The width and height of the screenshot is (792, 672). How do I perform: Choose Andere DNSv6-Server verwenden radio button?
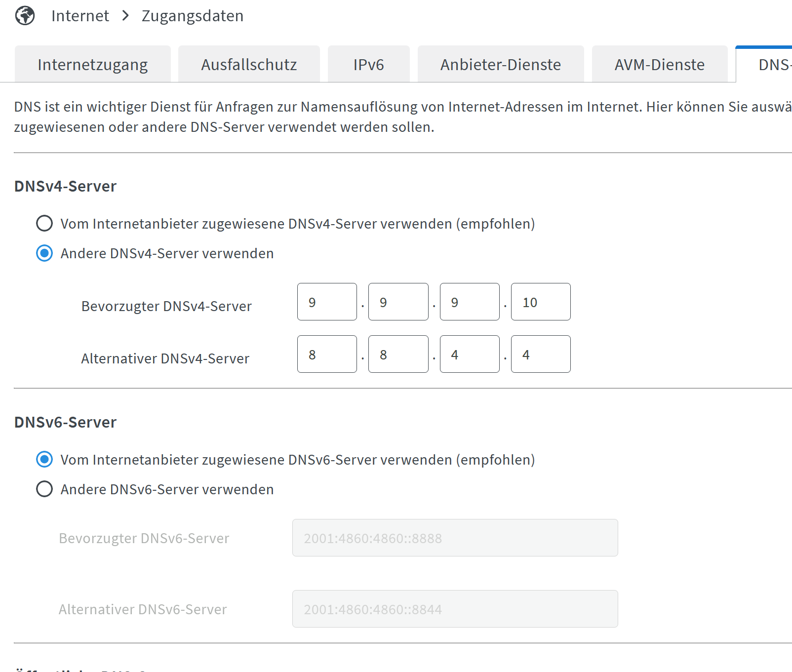44,489
